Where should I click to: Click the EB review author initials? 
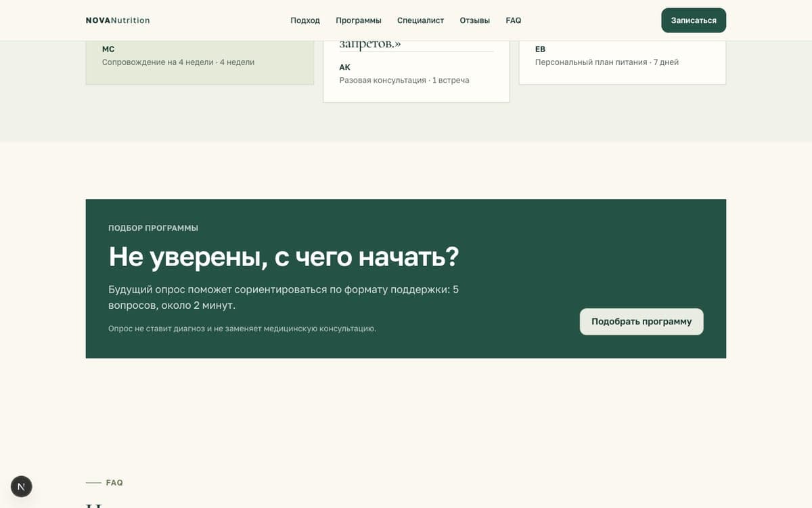coord(540,49)
